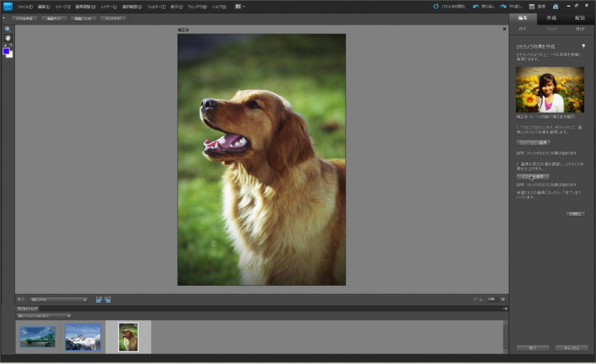
Task: Select the Zoom magnifier tool
Action: tap(7, 28)
